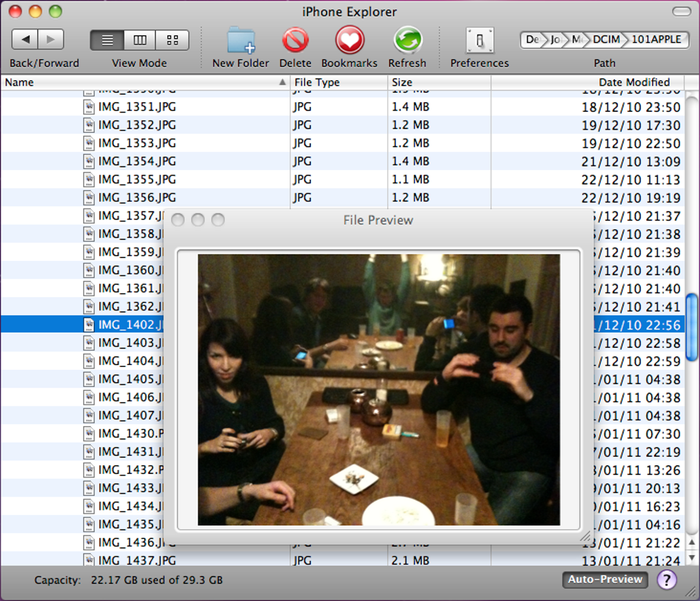This screenshot has width=700, height=601.
Task: Go back with the Back arrow button
Action: click(x=25, y=39)
